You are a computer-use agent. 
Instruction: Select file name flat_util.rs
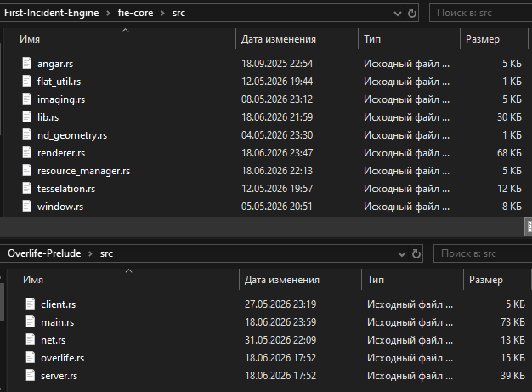click(x=59, y=82)
